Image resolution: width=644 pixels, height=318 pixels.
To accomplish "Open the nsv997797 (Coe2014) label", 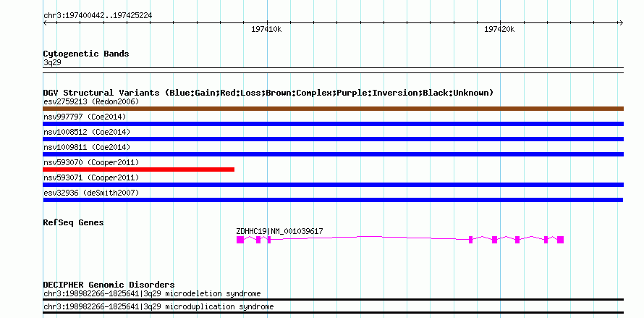I will coord(85,117).
